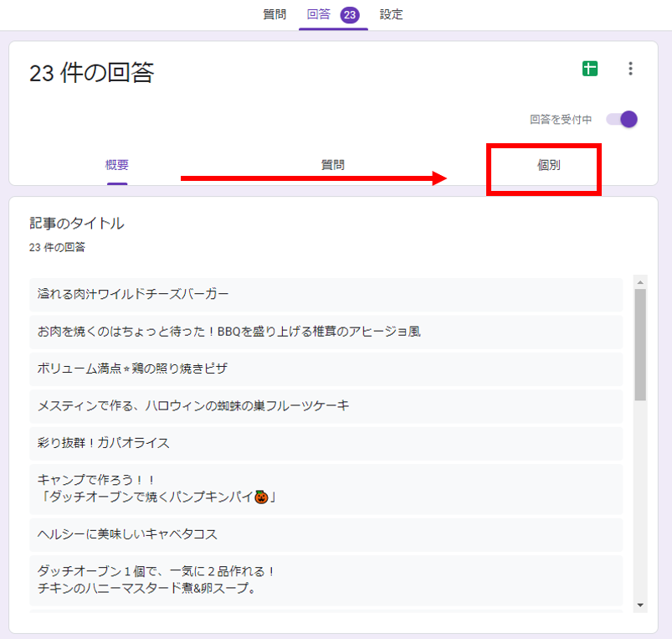Viewport: 672px width, 639px height.
Task: Open the 個別 individual responses tab
Action: (x=548, y=165)
